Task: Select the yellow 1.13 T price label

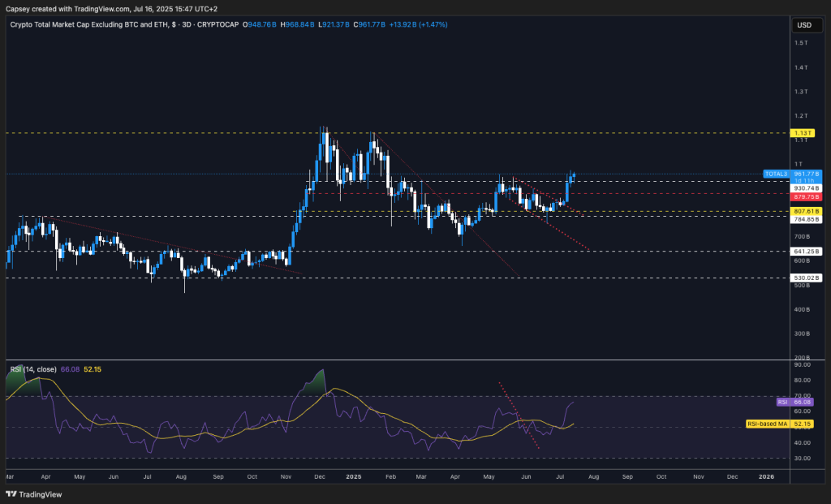Action: [x=805, y=132]
